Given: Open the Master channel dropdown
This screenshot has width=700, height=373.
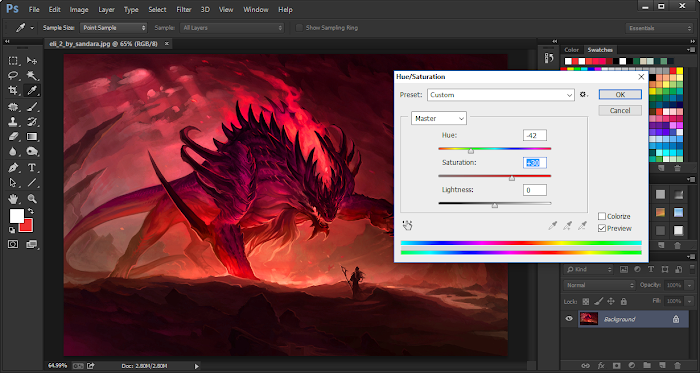Looking at the screenshot, I should click(439, 118).
